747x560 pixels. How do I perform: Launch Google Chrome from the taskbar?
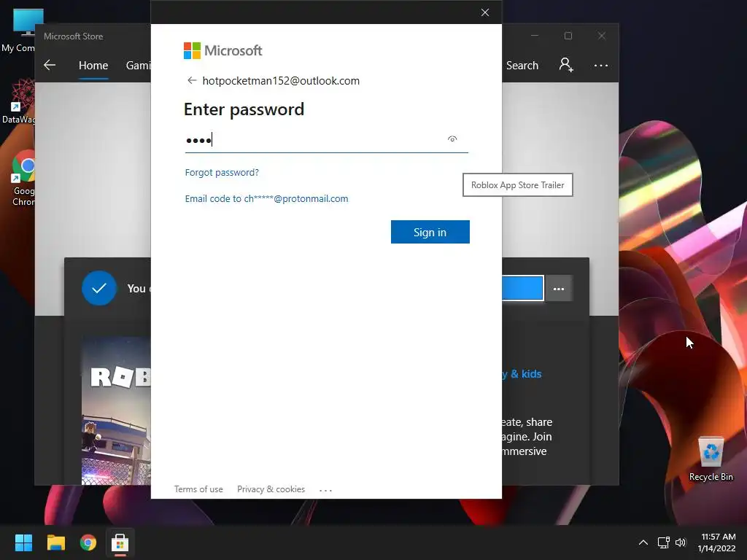(88, 542)
